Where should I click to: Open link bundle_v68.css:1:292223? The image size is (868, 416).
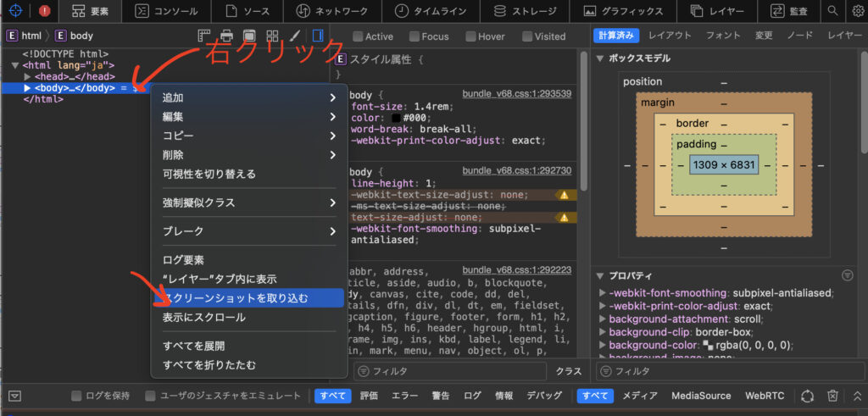click(517, 270)
